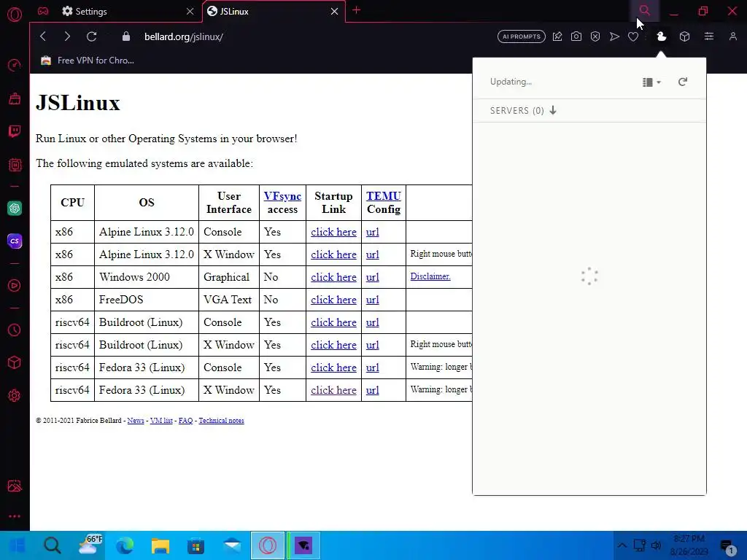Search tabs with magnifier icon
Image resolution: width=747 pixels, height=560 pixels.
[645, 10]
